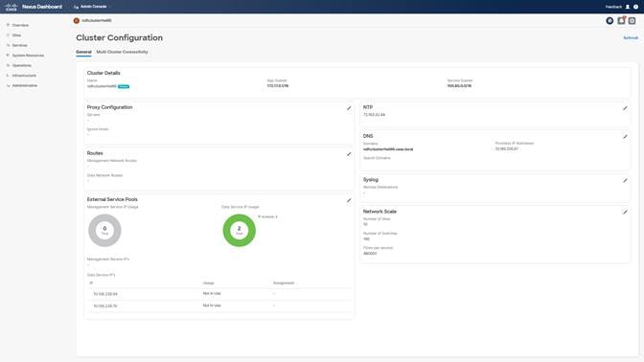The height and width of the screenshot is (362, 644).
Task: Open Services in the sidebar
Action: [19, 45]
